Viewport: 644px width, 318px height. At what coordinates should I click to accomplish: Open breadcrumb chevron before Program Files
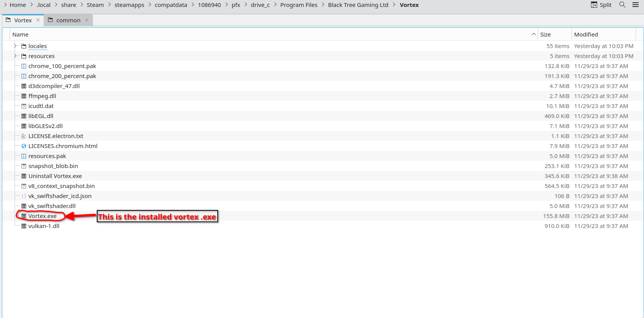(x=275, y=5)
